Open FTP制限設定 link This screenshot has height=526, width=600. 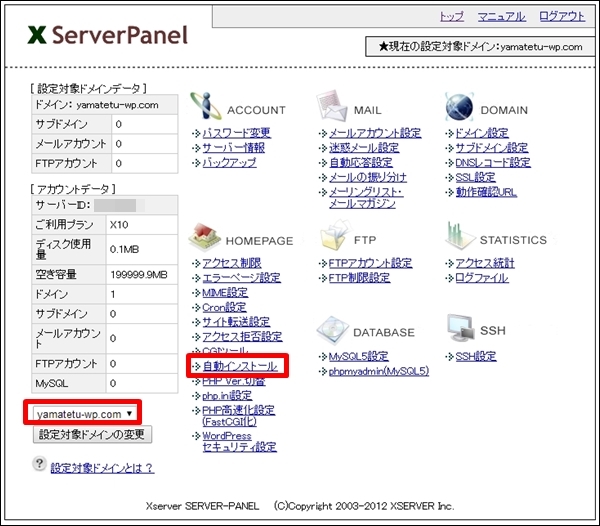(359, 278)
